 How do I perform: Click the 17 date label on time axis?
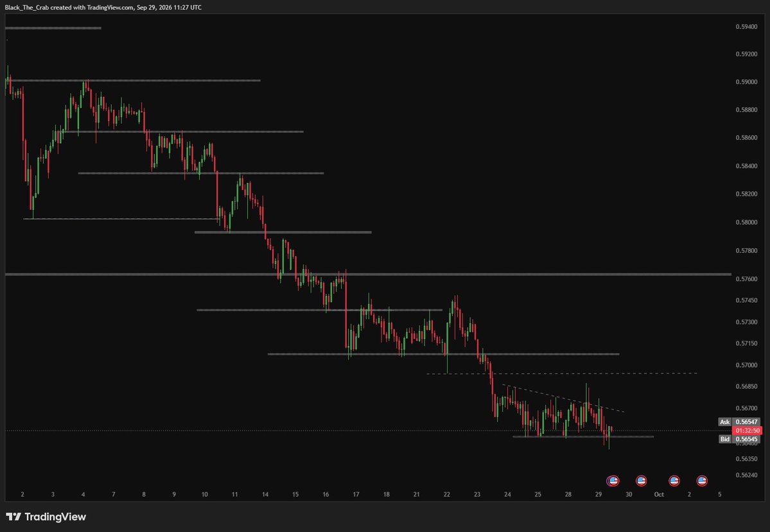click(x=356, y=495)
